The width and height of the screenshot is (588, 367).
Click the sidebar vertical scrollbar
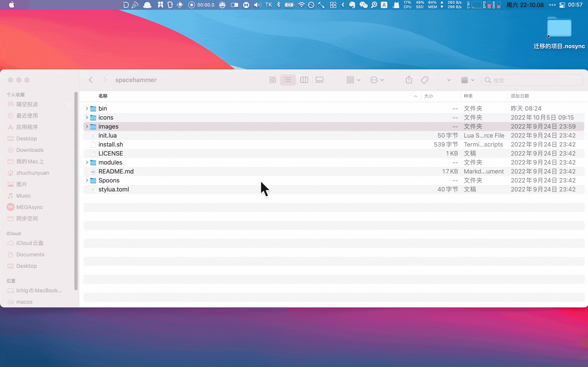click(76, 191)
